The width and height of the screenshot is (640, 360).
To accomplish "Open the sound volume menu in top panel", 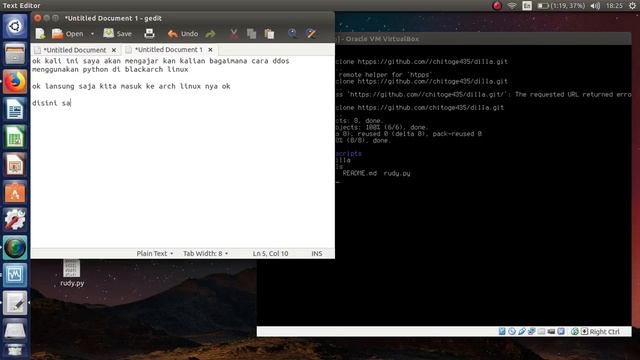I will click(596, 6).
